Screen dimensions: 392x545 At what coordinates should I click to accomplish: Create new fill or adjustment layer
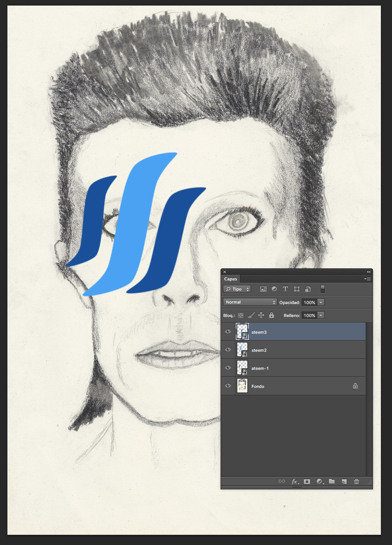coord(320,482)
